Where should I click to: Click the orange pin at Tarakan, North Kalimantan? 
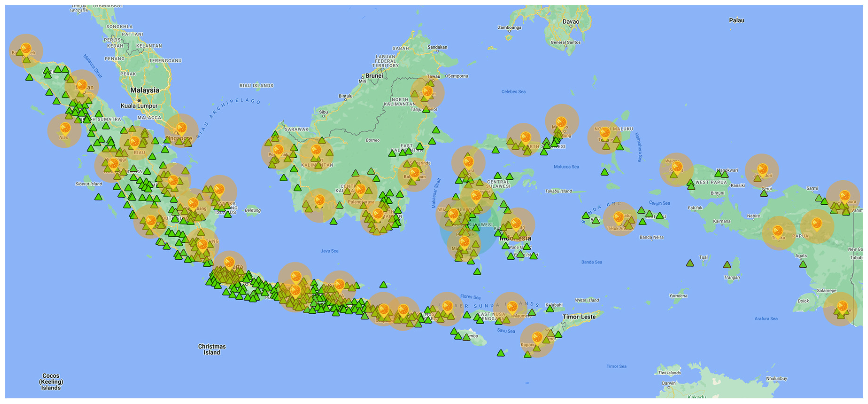pyautogui.click(x=427, y=91)
